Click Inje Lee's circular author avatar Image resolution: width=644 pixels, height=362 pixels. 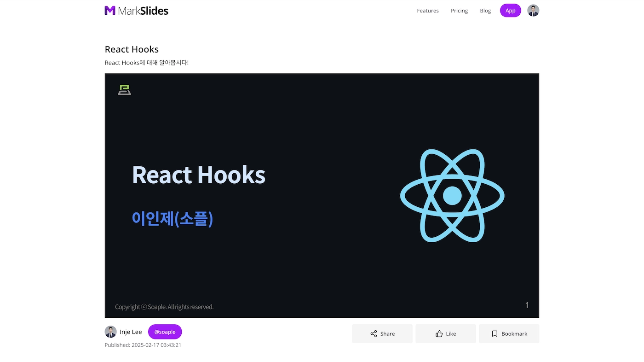click(x=110, y=331)
